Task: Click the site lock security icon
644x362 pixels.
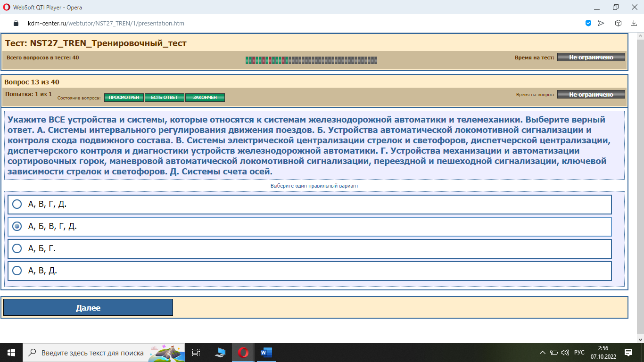Action: 16,23
